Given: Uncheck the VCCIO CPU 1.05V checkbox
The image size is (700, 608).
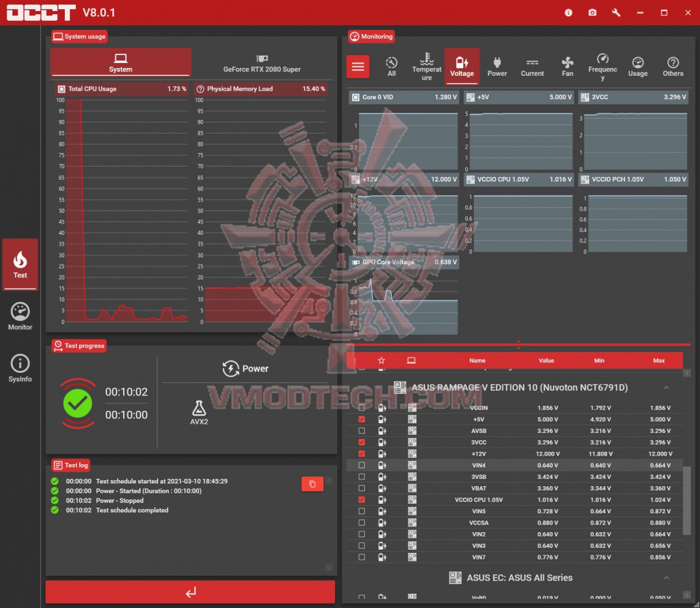Looking at the screenshot, I should 362,500.
